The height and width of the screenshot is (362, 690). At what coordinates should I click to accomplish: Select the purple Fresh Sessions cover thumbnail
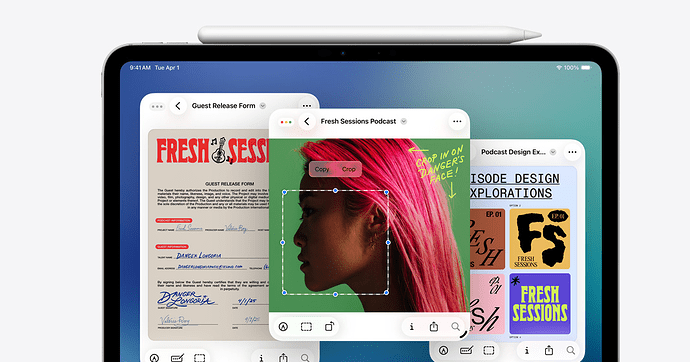coord(540,303)
